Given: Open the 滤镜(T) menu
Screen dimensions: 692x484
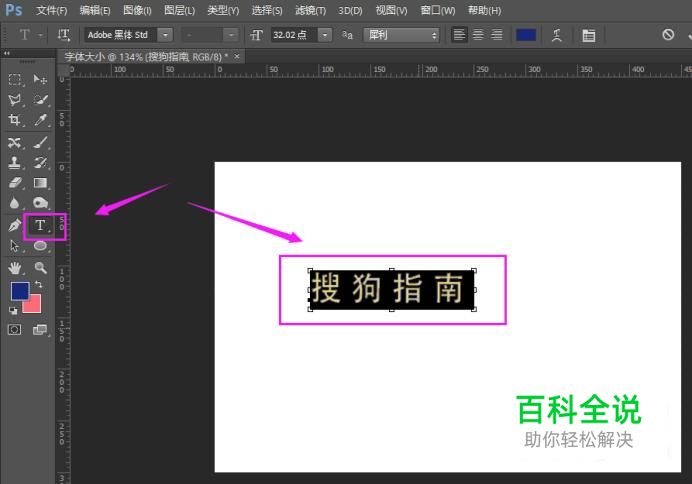Looking at the screenshot, I should pos(311,10).
